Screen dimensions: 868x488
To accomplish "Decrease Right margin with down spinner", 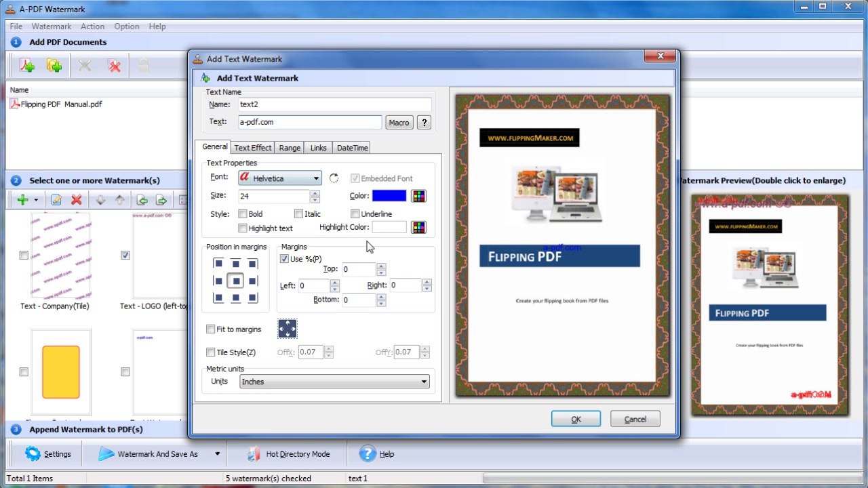I will [x=427, y=289].
